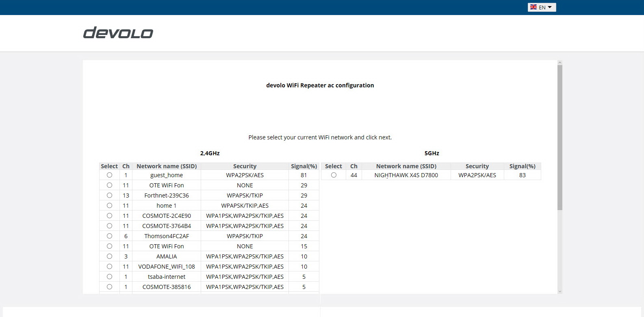The image size is (644, 317).
Task: Click the vertical scrollbar thumb
Action: 560,137
